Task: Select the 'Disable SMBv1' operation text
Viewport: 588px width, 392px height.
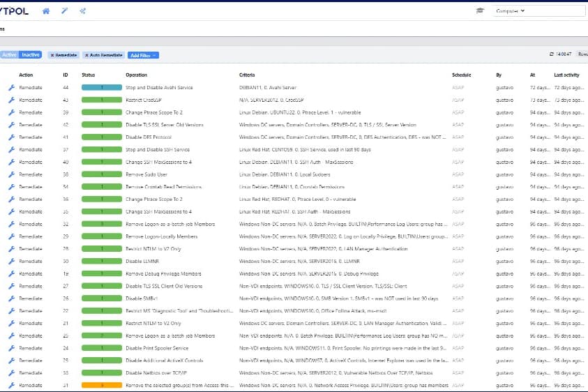Action: tap(142, 299)
